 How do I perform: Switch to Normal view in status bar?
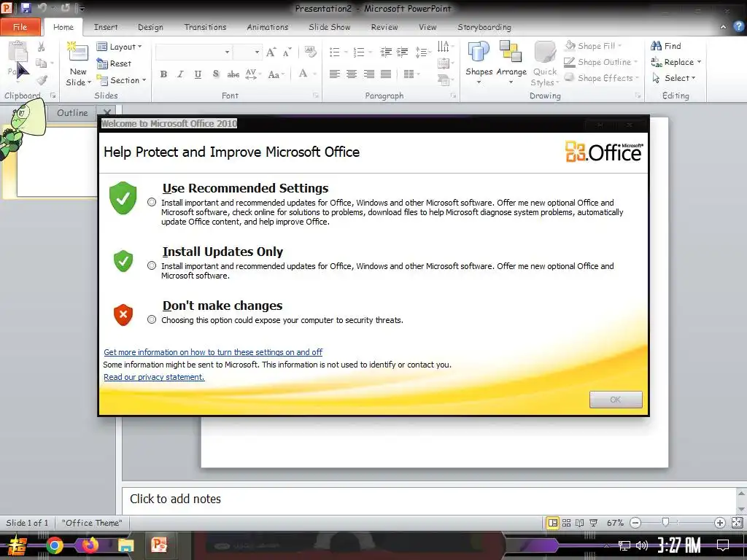pos(553,523)
